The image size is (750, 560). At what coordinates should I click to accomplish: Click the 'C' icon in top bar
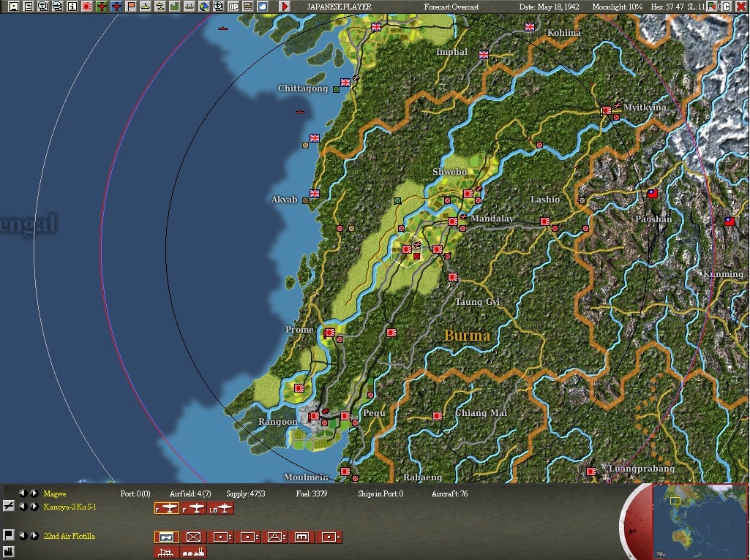pos(727,6)
